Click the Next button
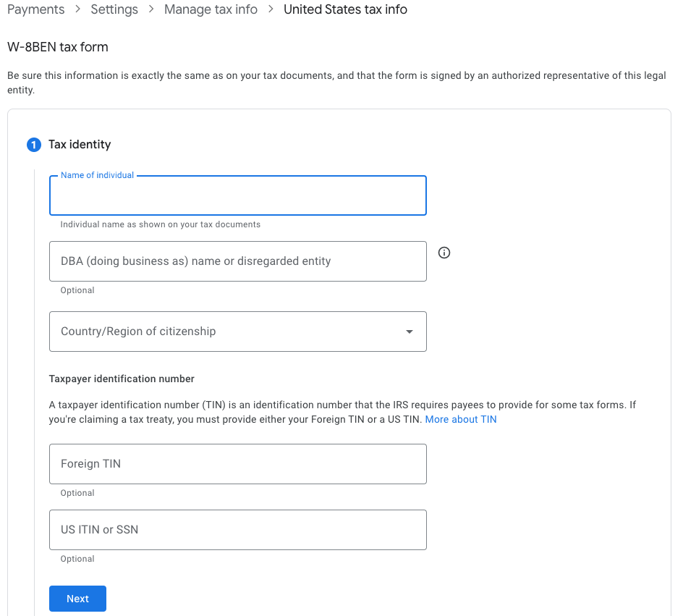The image size is (683, 616). (77, 599)
